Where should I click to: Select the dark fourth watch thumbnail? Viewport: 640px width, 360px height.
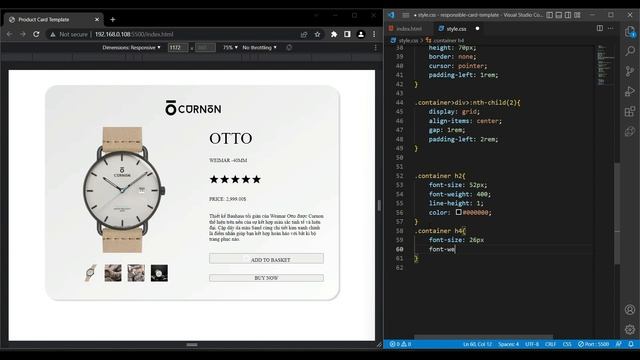(x=159, y=273)
